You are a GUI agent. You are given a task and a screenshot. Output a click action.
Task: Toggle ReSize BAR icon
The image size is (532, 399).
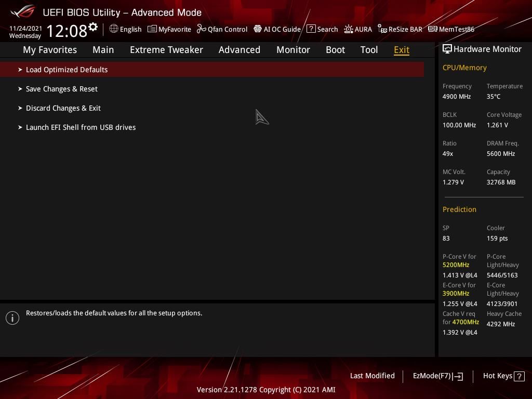[382, 29]
